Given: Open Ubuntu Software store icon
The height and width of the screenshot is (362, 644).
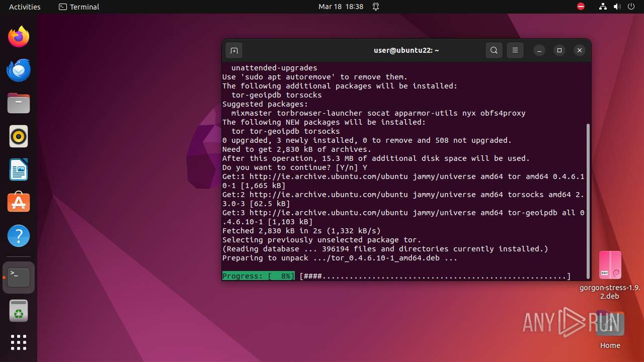Looking at the screenshot, I should click(19, 203).
